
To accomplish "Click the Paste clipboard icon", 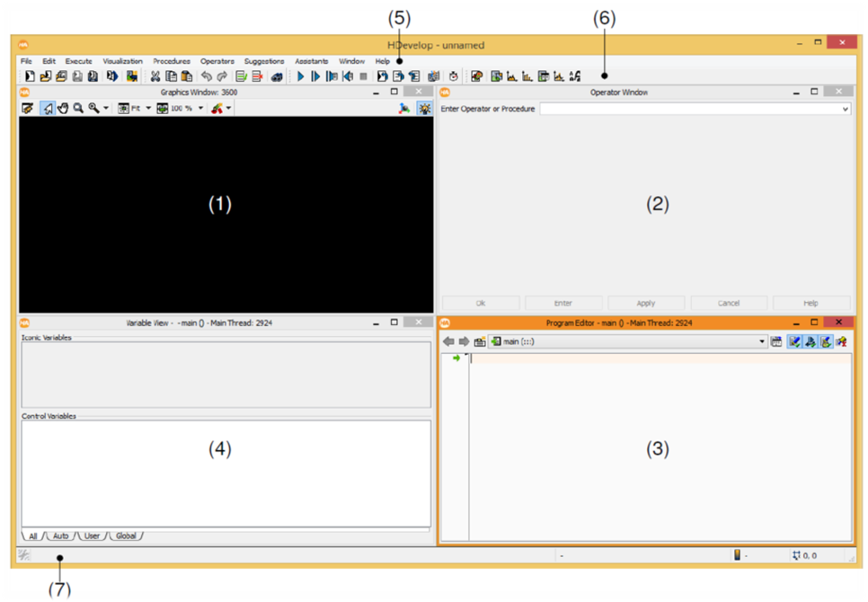I will pos(187,76).
